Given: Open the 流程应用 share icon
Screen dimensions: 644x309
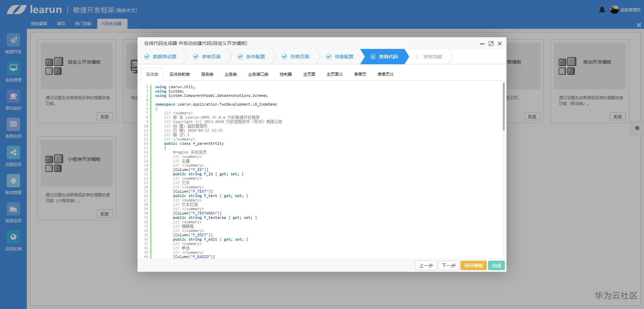Looking at the screenshot, I should click(13, 152).
